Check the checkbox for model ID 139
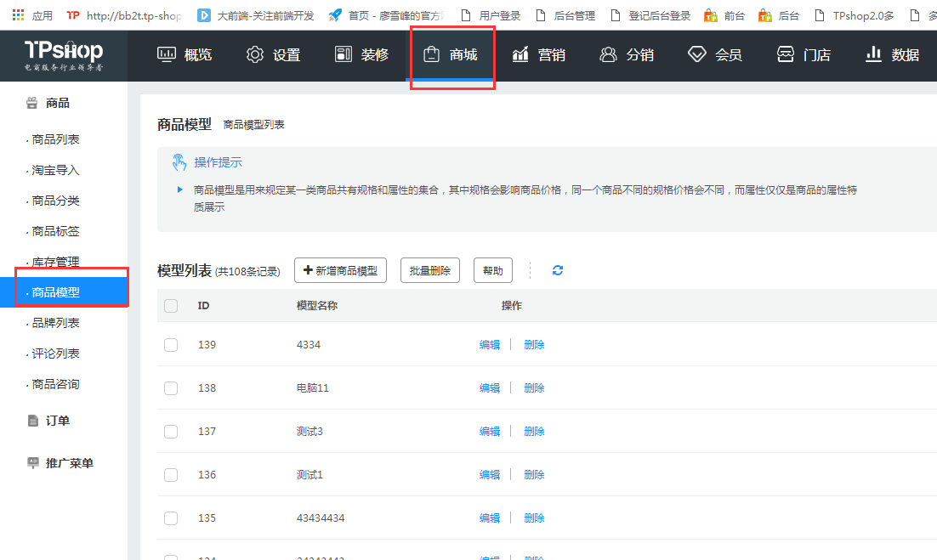Image resolution: width=937 pixels, height=560 pixels. (170, 344)
